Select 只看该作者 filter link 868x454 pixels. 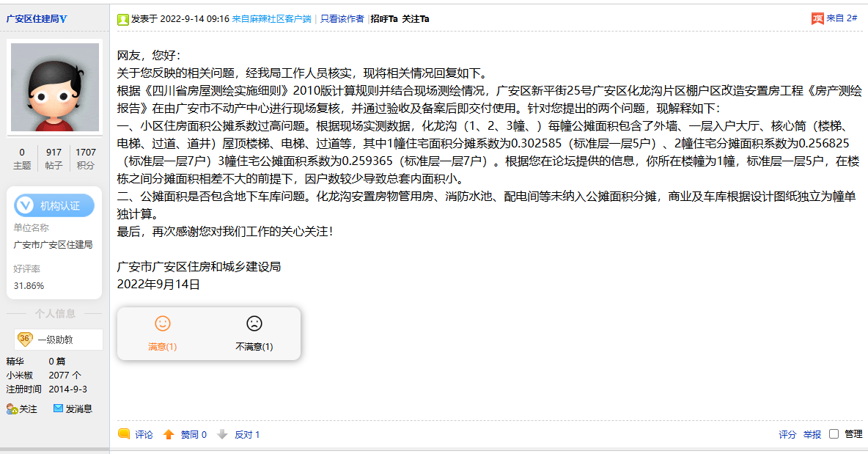click(342, 18)
